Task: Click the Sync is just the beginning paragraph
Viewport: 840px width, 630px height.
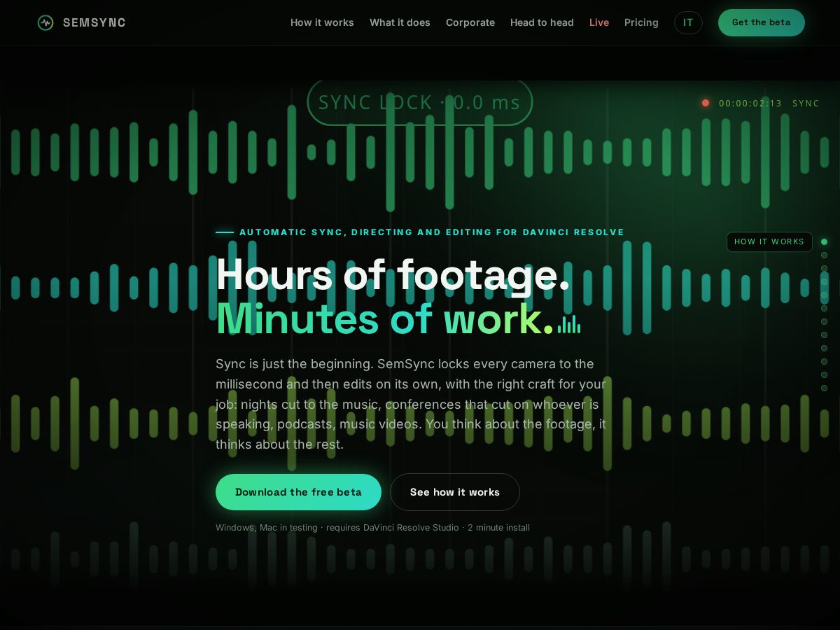Action: coord(411,404)
